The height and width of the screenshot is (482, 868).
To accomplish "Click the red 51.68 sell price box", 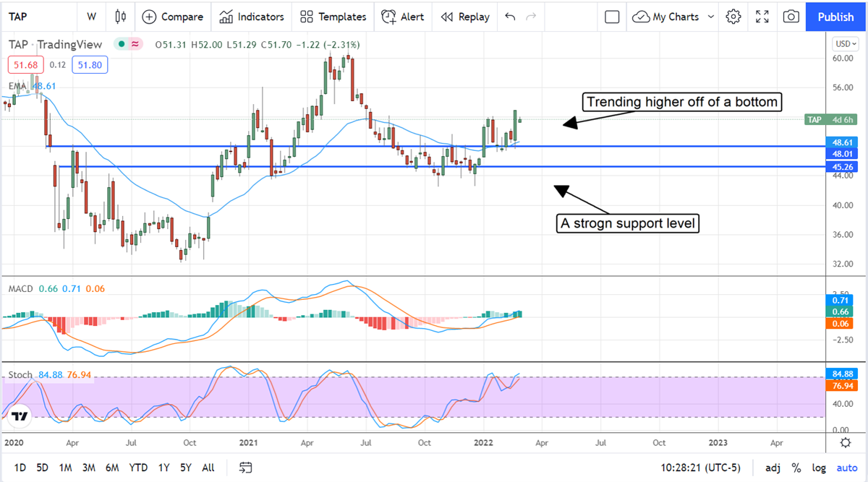I will (25, 65).
